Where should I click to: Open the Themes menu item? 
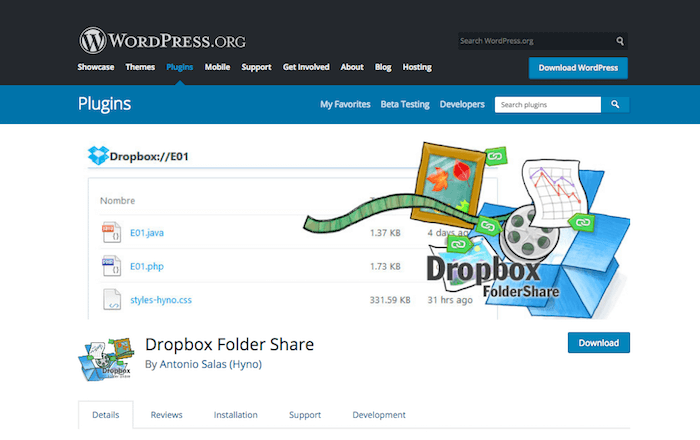click(x=140, y=67)
